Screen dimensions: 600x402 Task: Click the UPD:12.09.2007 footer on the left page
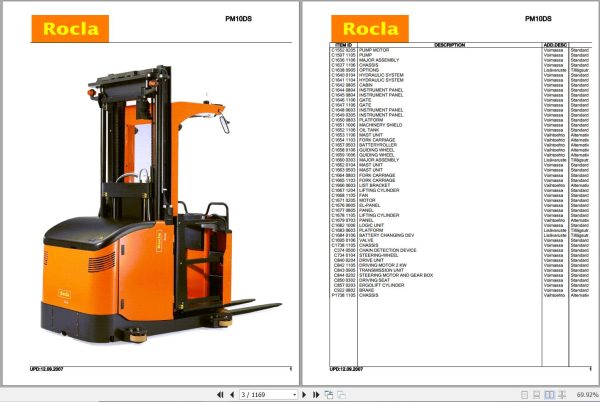(x=47, y=369)
